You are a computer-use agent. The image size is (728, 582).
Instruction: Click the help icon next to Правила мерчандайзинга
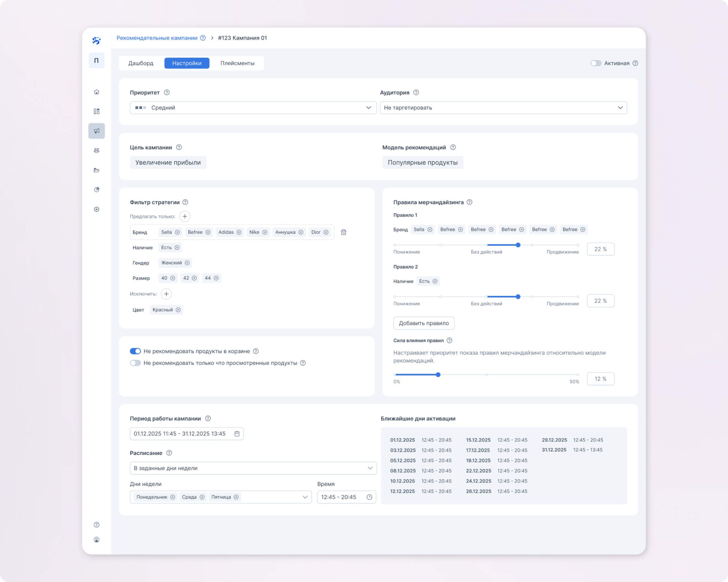tap(470, 202)
